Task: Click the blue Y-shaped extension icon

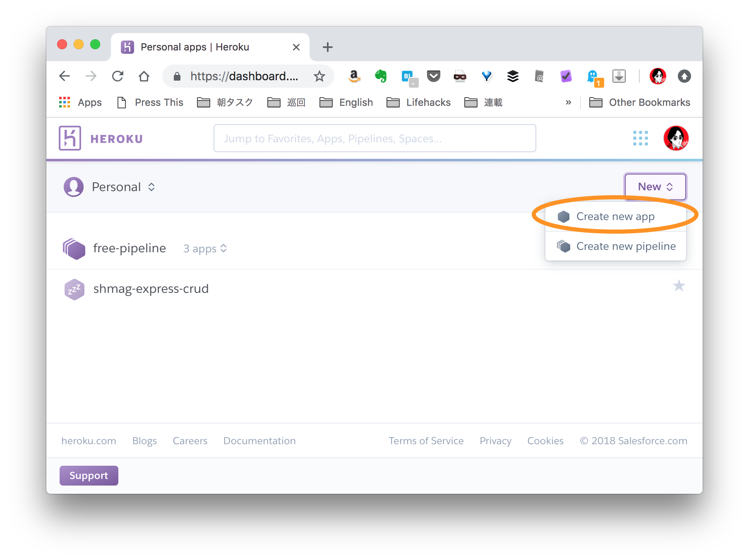Action: 487,76
